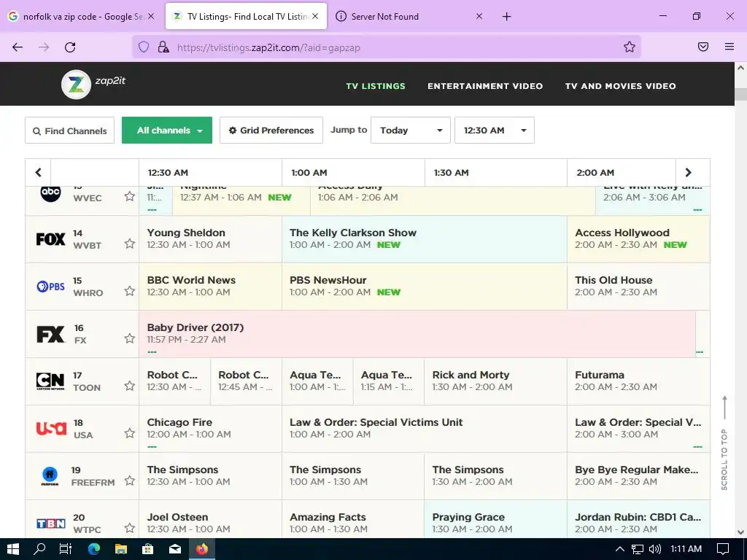Reload the current page

[x=70, y=47]
